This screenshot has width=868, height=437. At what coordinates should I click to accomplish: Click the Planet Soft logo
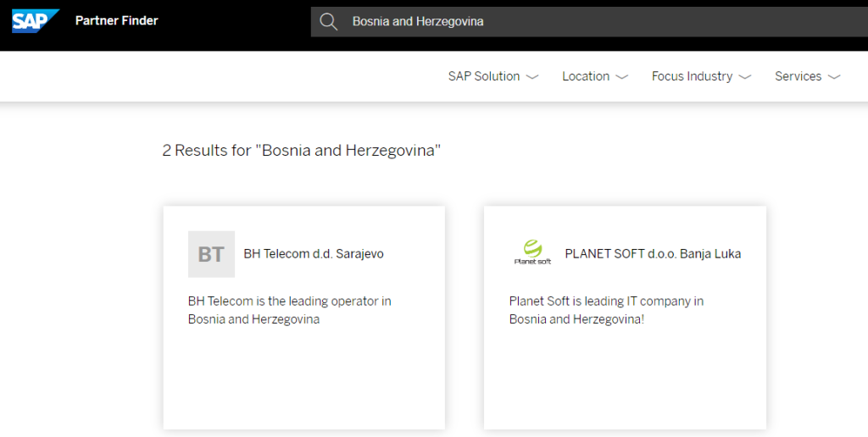[x=532, y=252]
